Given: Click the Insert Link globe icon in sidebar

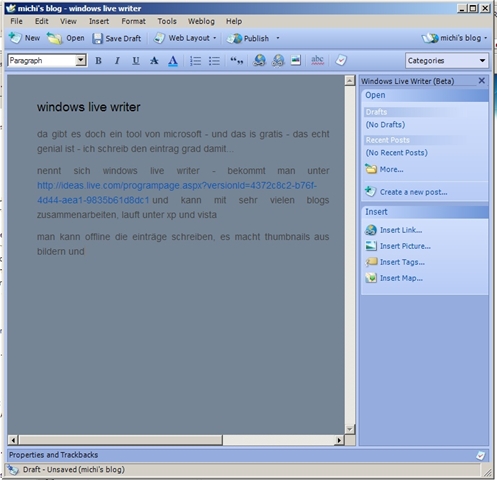Looking at the screenshot, I should pyautogui.click(x=371, y=230).
